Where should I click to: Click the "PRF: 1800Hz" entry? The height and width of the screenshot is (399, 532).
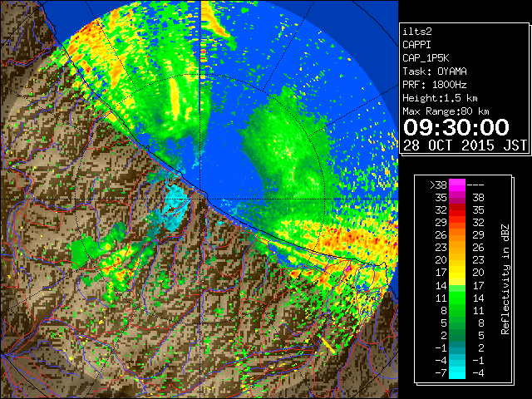[435, 85]
